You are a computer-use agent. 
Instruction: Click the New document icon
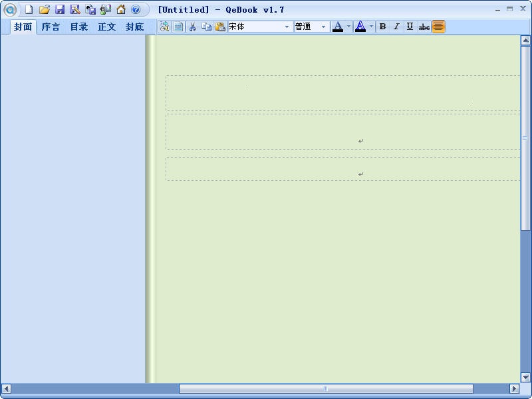tap(29, 10)
